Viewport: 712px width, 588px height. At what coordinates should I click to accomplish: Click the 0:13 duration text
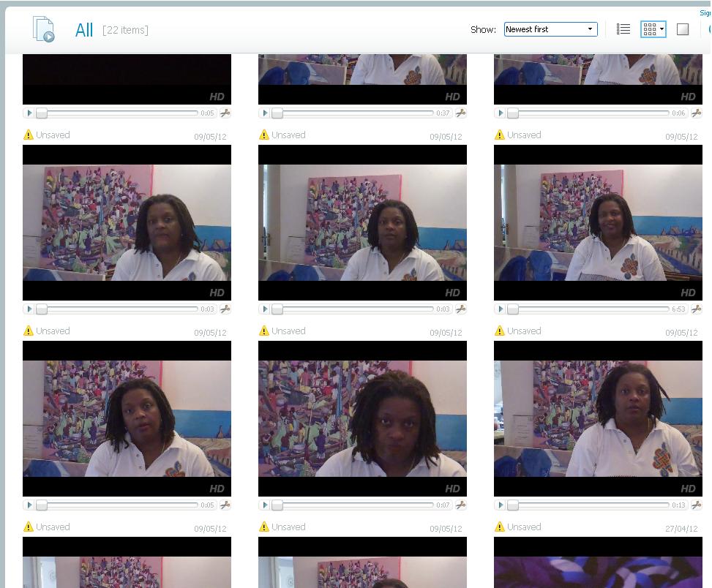coord(678,505)
